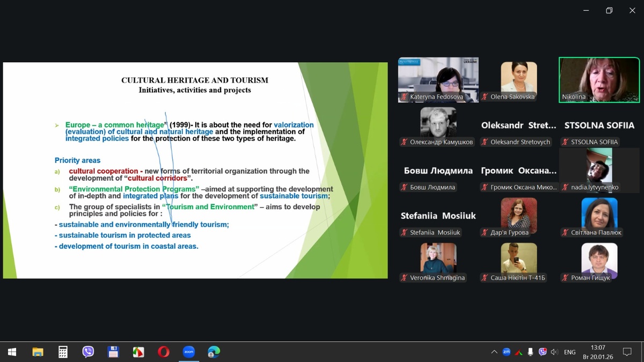
Task: Open Viber notification tray icon
Action: pos(543,352)
